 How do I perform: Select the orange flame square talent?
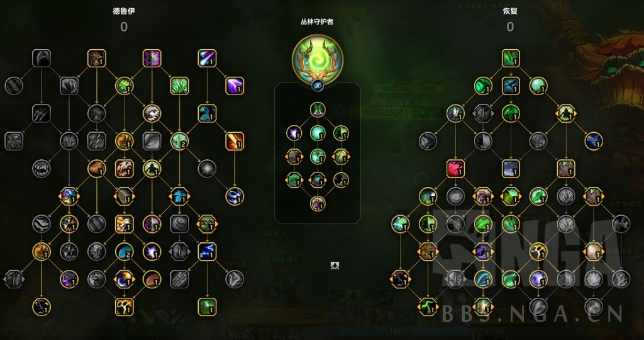(x=235, y=141)
